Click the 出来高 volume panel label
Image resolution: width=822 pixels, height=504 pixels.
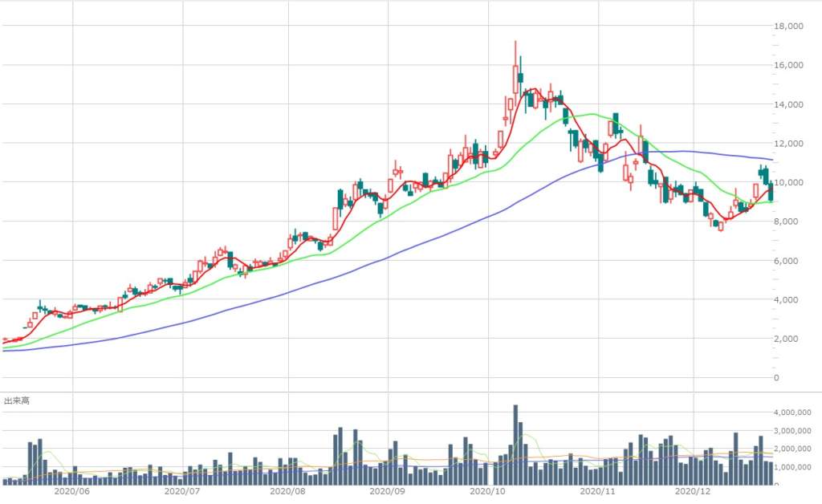17,400
